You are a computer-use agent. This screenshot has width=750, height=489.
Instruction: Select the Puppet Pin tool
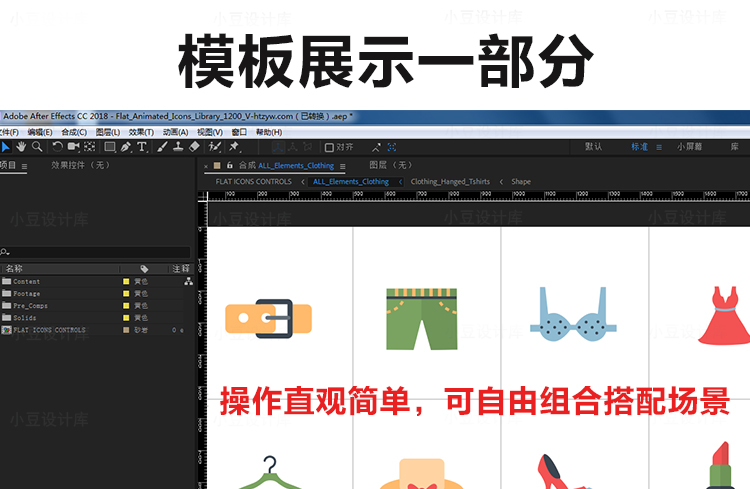(234, 147)
